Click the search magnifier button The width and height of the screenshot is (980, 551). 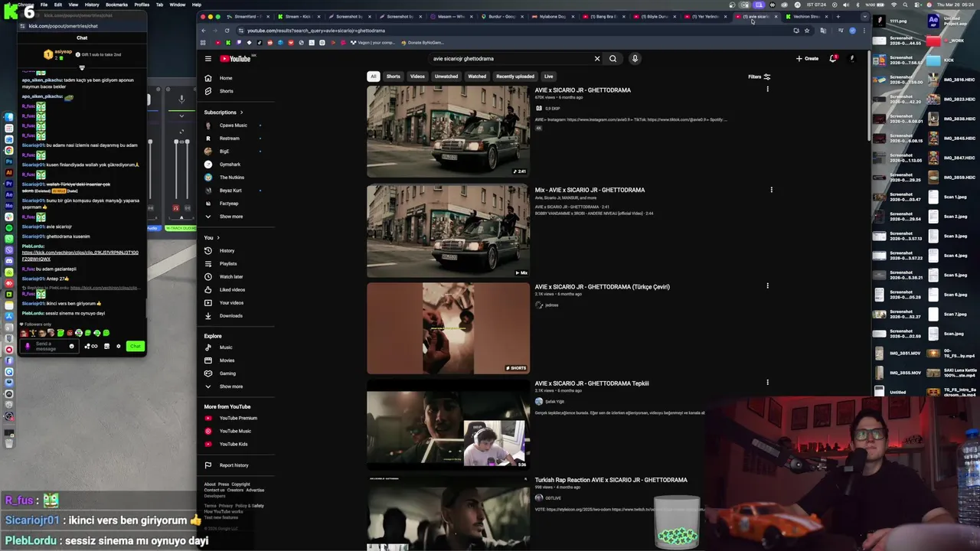[612, 58]
